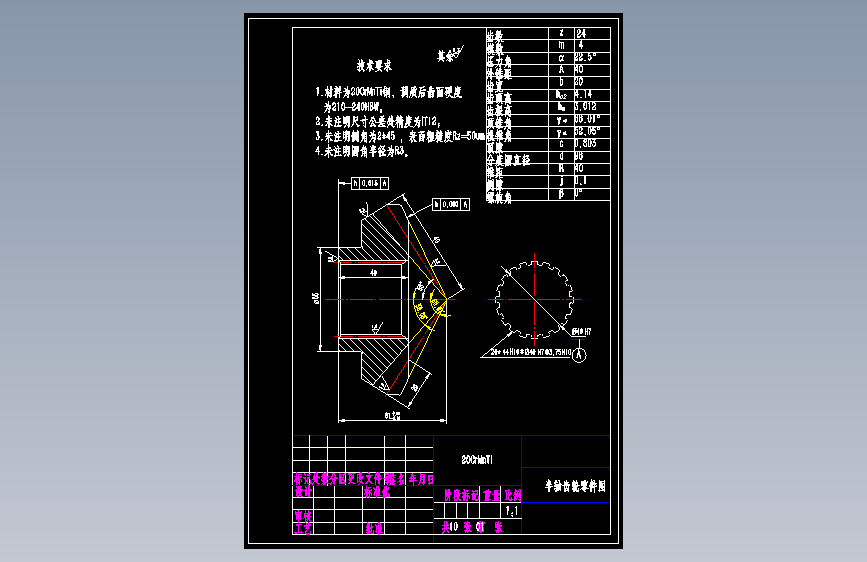The image size is (867, 562).
Task: Click the overall length dimension at the bottom of the section view
Action: pyautogui.click(x=392, y=415)
